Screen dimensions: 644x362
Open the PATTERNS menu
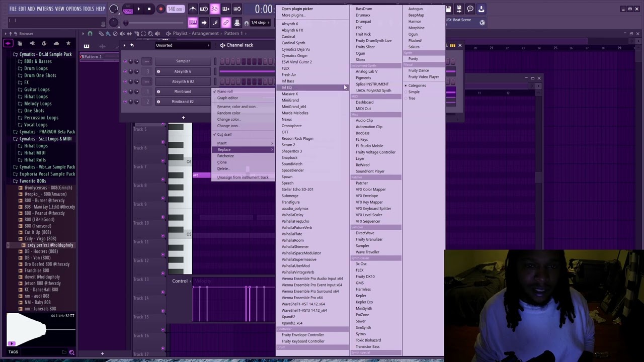(45, 9)
